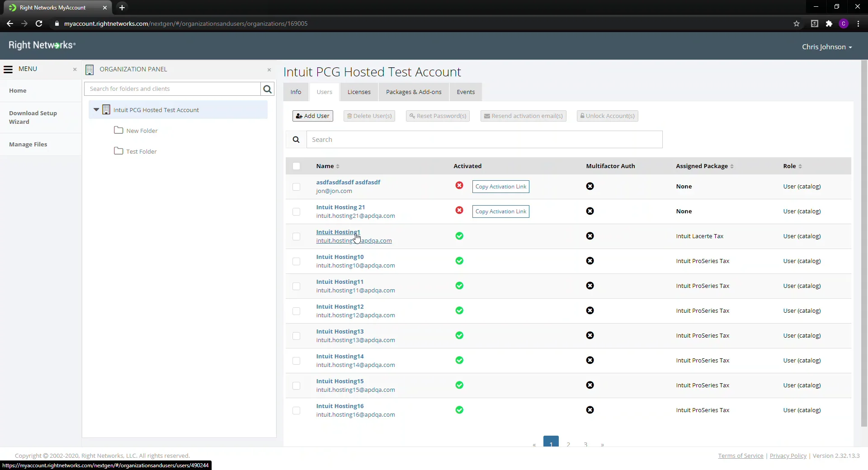Sort by Assigned Package column

click(733, 166)
